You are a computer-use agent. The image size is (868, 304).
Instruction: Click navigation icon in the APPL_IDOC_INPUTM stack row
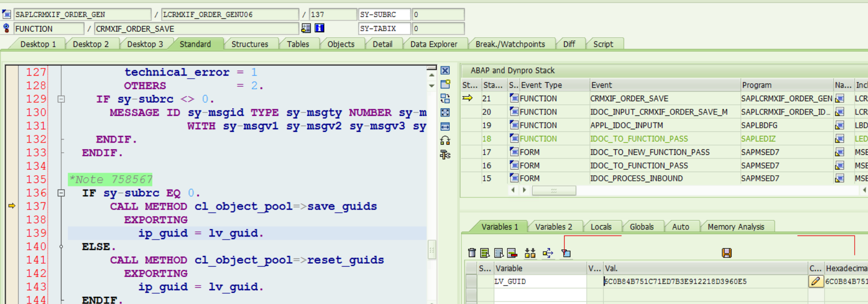pyautogui.click(x=839, y=125)
